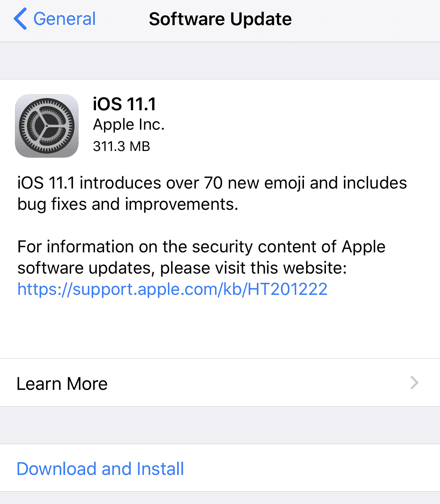Tap the '70 new emoji' description line
Screen dimensions: 440x504
(212, 183)
